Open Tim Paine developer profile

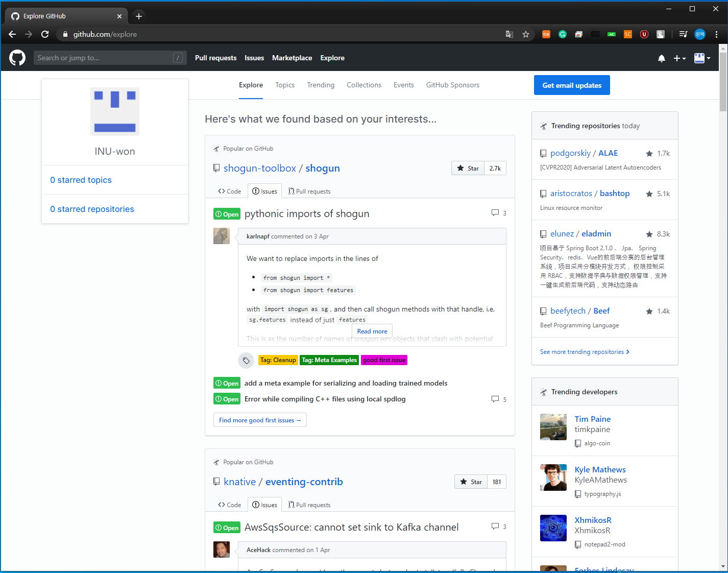pyautogui.click(x=593, y=419)
